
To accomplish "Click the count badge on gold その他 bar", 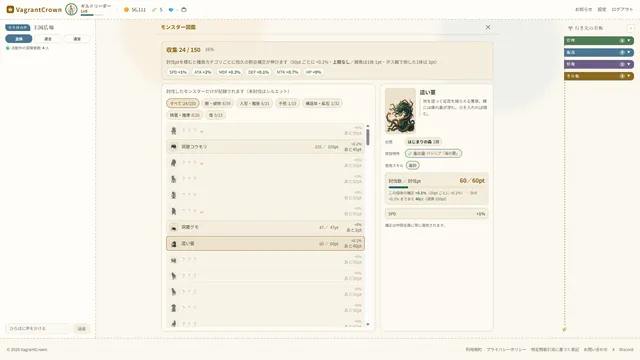I will 622,76.
